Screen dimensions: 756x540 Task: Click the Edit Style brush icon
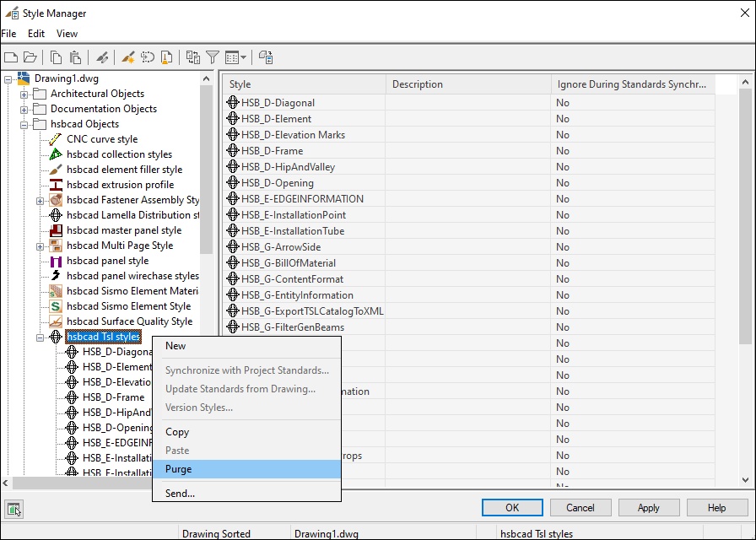[102, 58]
